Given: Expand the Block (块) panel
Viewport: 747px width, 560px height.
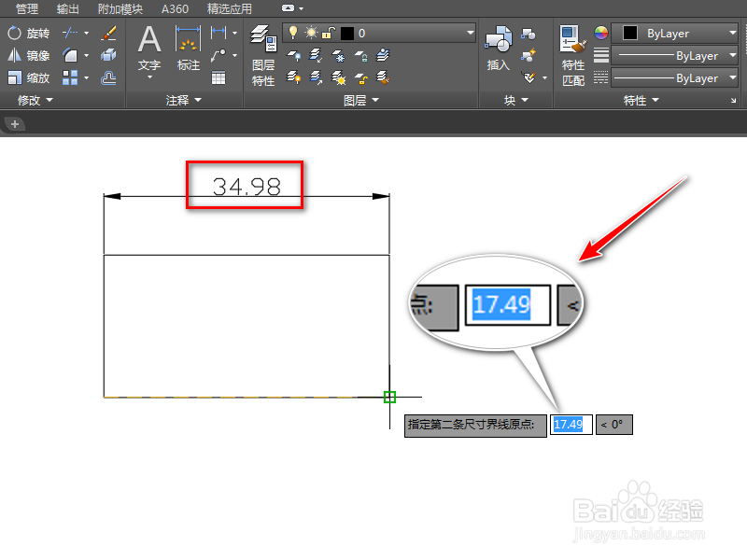Looking at the screenshot, I should pyautogui.click(x=516, y=100).
